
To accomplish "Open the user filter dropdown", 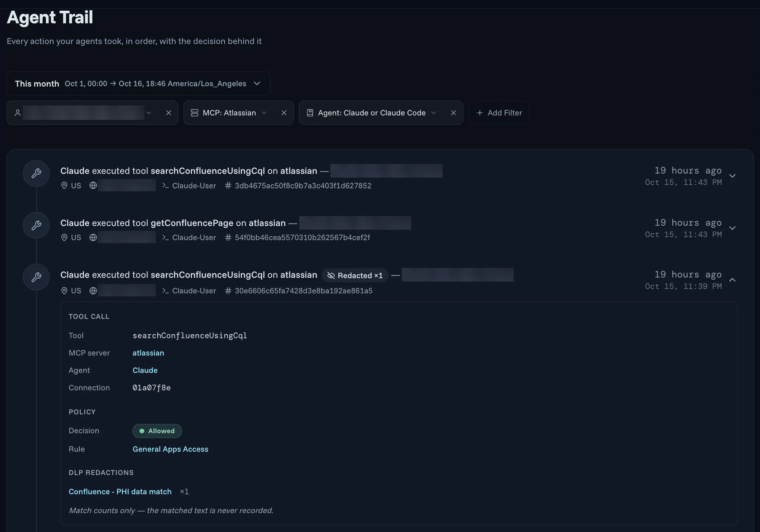I will click(149, 113).
